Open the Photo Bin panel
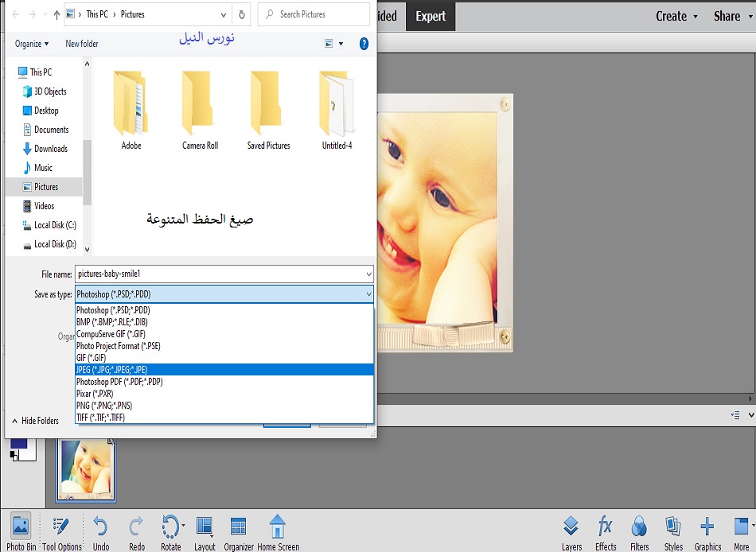Image resolution: width=756 pixels, height=552 pixels. [21, 531]
